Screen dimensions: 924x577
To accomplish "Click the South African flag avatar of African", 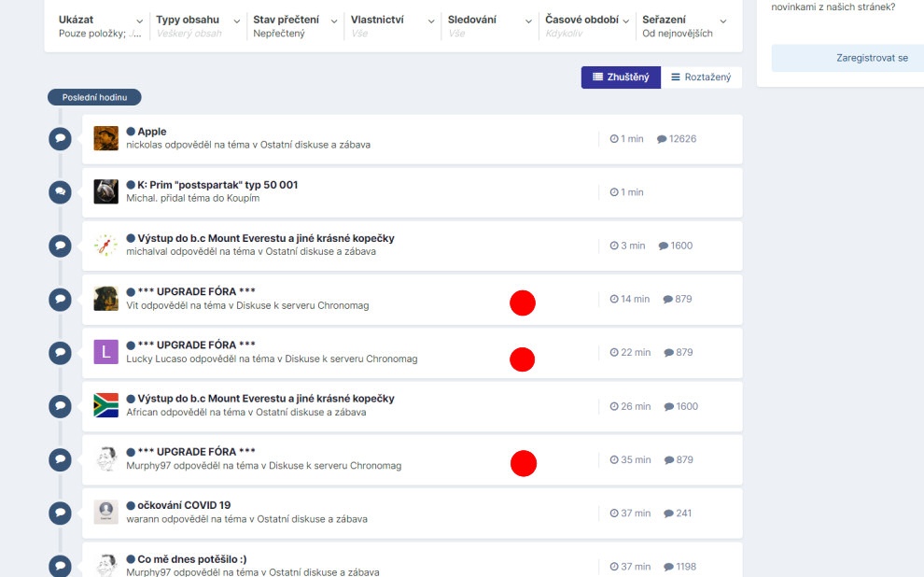I will pos(106,405).
